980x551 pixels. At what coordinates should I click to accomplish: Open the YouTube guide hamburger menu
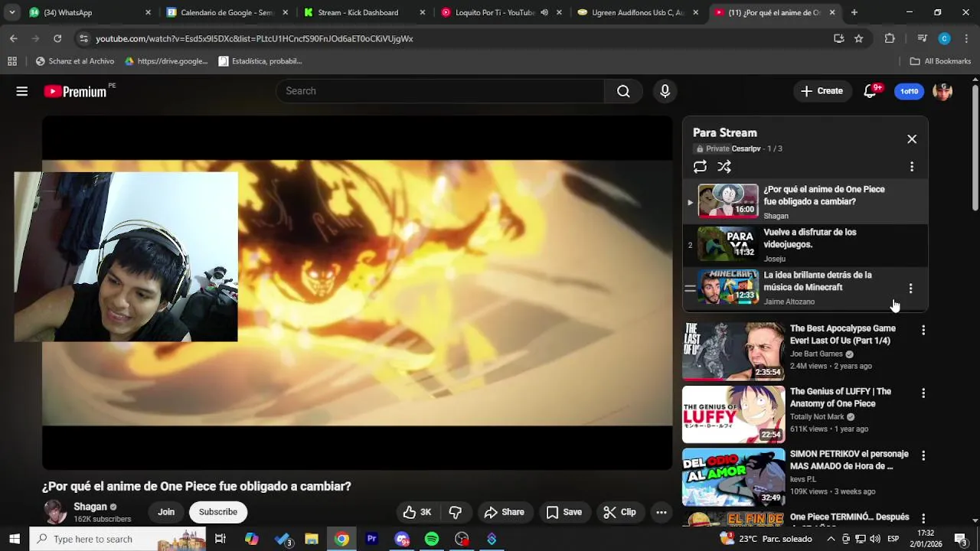[22, 91]
